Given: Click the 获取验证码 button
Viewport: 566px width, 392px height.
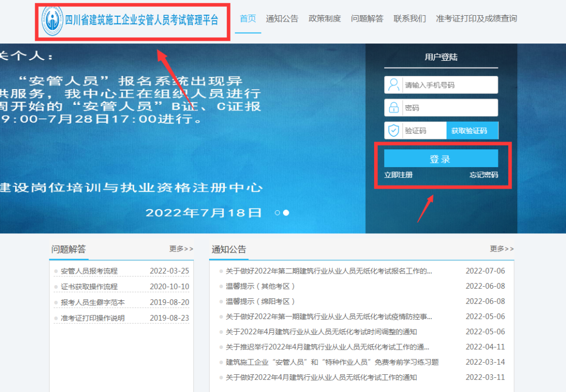Looking at the screenshot, I should point(469,130).
